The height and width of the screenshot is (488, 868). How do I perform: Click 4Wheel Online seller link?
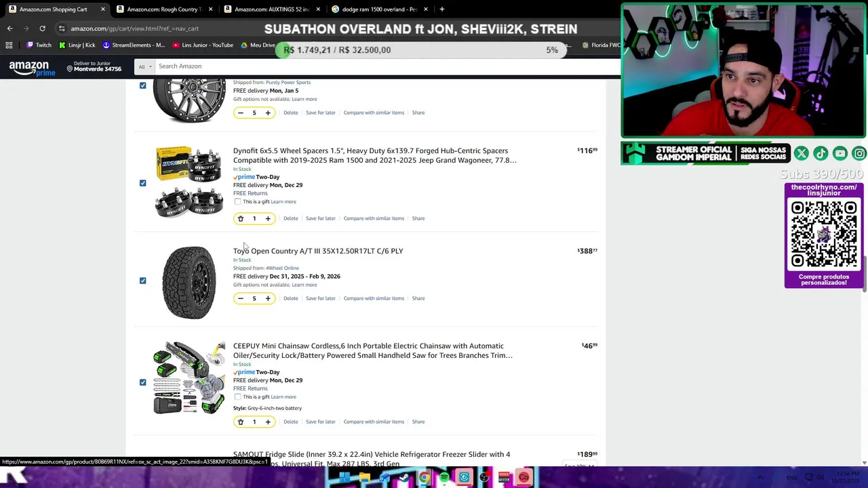click(282, 268)
